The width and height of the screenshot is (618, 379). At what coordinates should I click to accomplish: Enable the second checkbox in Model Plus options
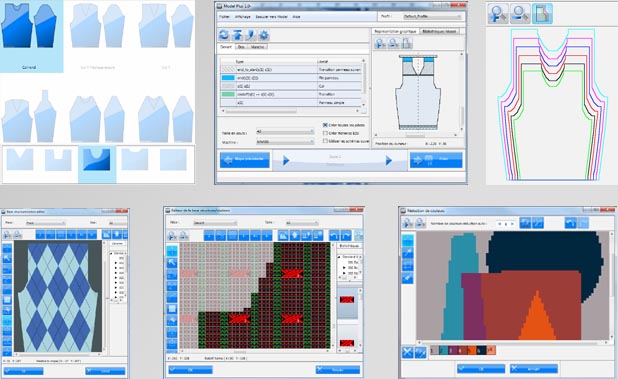point(325,133)
